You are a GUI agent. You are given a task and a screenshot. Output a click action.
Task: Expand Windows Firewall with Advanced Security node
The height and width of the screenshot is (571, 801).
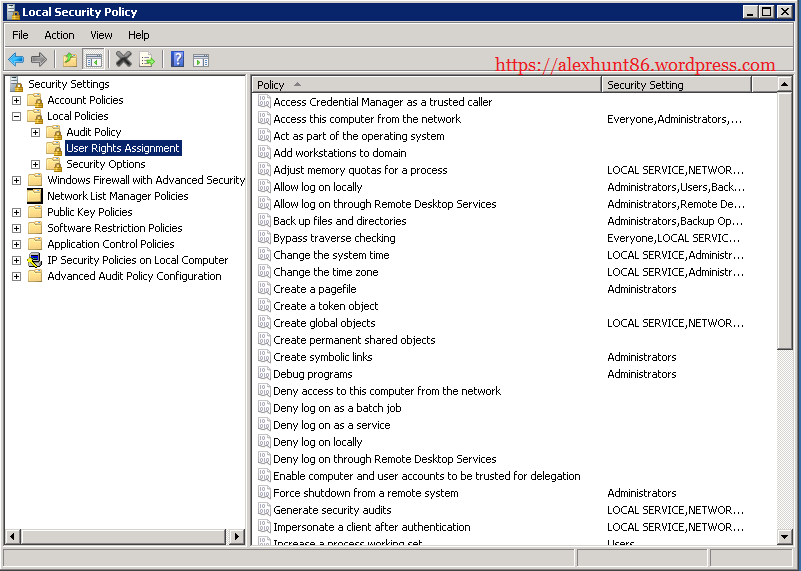(x=16, y=180)
